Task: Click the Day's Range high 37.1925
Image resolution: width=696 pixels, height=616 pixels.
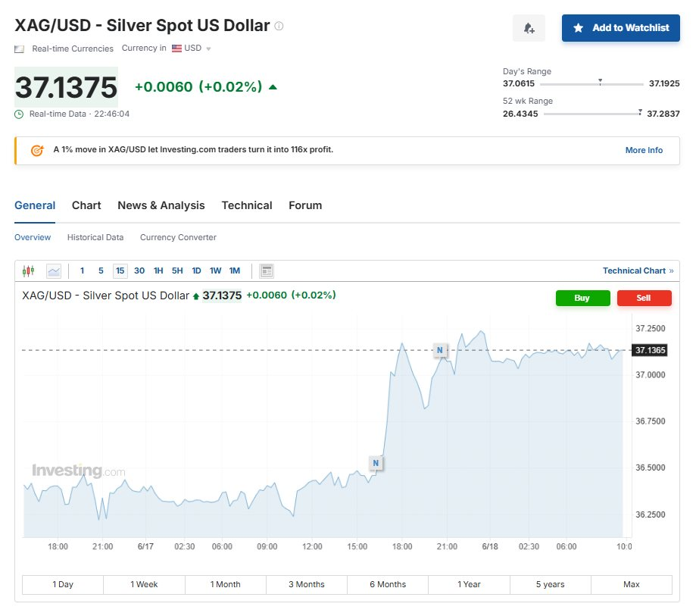Action: (664, 84)
